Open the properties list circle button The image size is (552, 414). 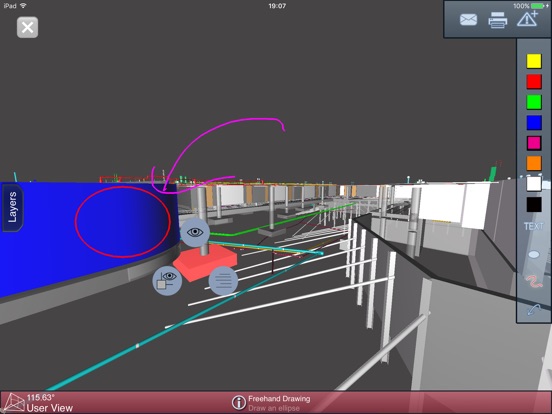pos(223,281)
